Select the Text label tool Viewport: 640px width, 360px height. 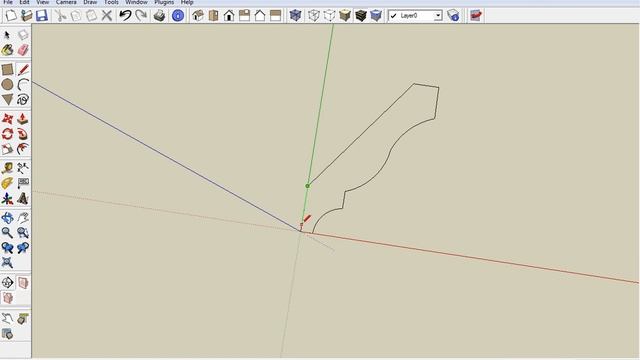(x=23, y=183)
